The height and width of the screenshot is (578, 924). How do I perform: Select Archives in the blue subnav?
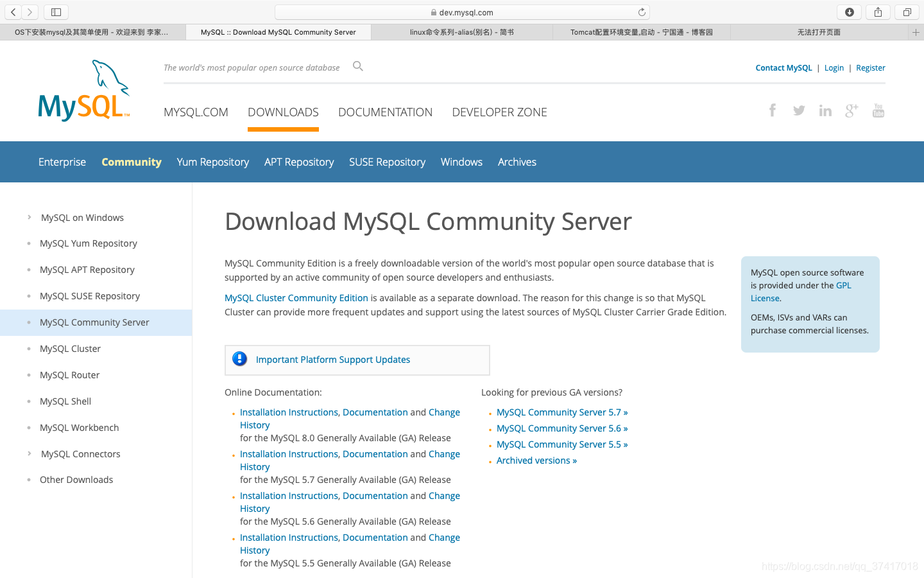[x=517, y=162]
